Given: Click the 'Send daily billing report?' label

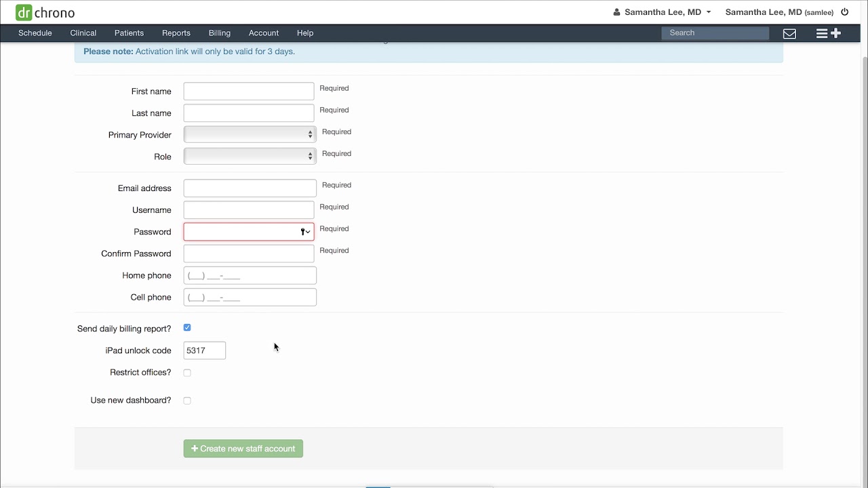Looking at the screenshot, I should 124,329.
